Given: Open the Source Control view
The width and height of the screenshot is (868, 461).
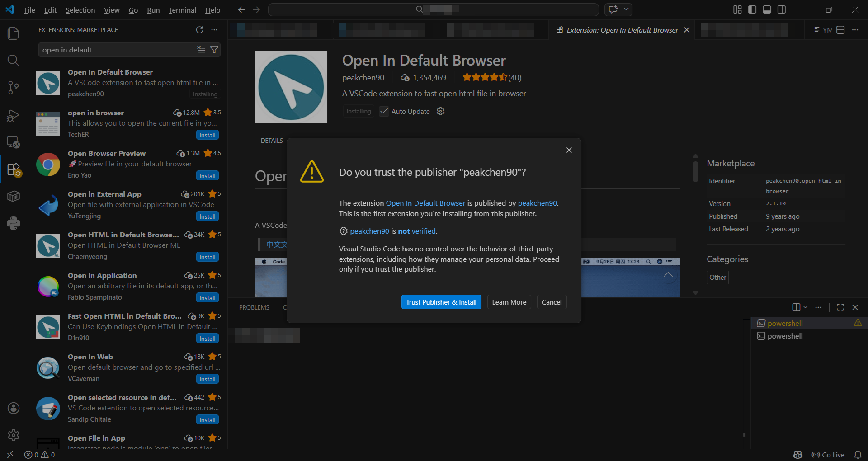Looking at the screenshot, I should pos(14,88).
